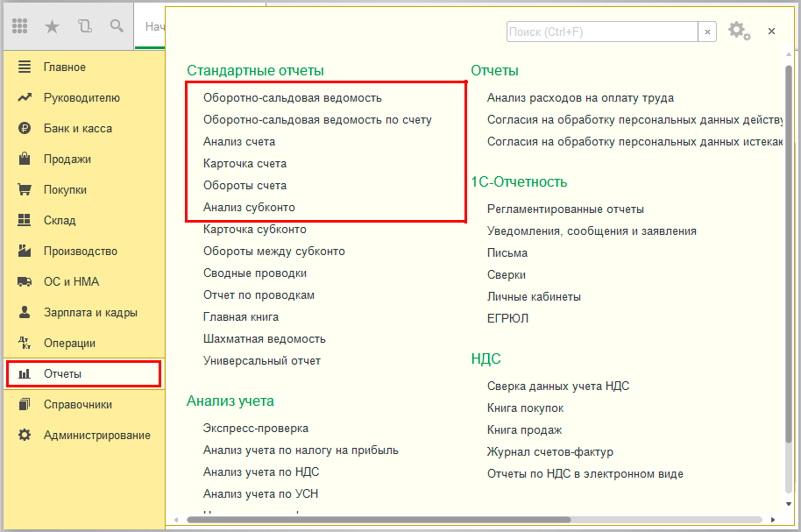Open the Сверки link

(507, 275)
